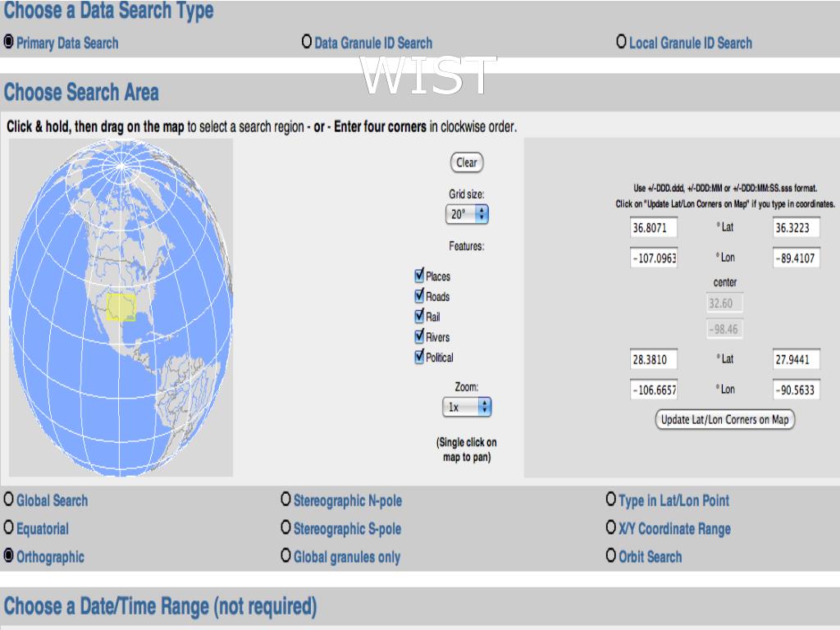Select the Global granules only option
The height and width of the screenshot is (630, 840).
[286, 555]
